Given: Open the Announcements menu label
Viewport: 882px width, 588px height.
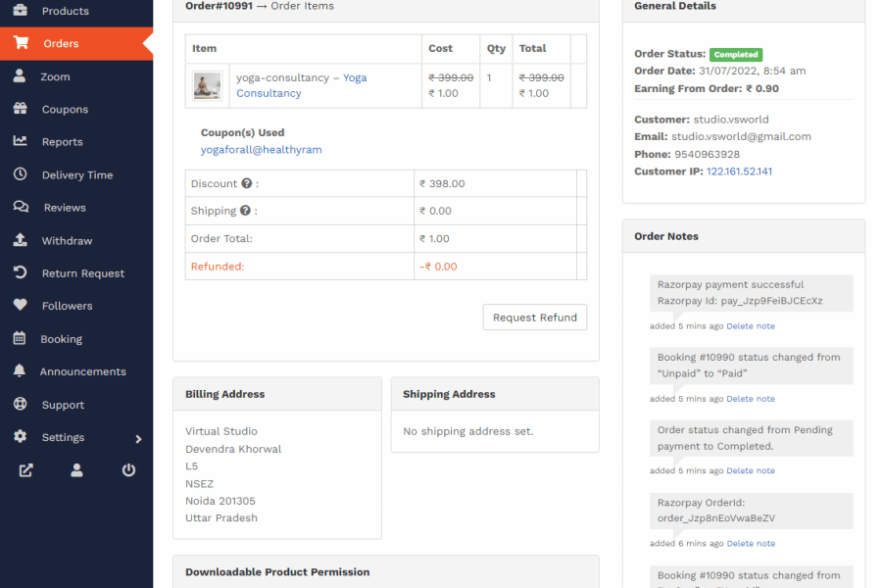Looking at the screenshot, I should coord(82,372).
